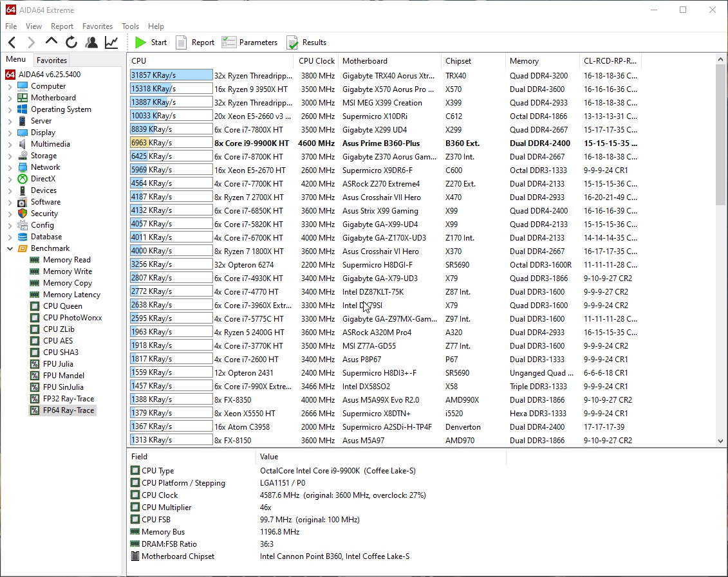Viewport: 728px width, 577px height.
Task: Select the Memory Read benchmark icon
Action: (x=34, y=260)
